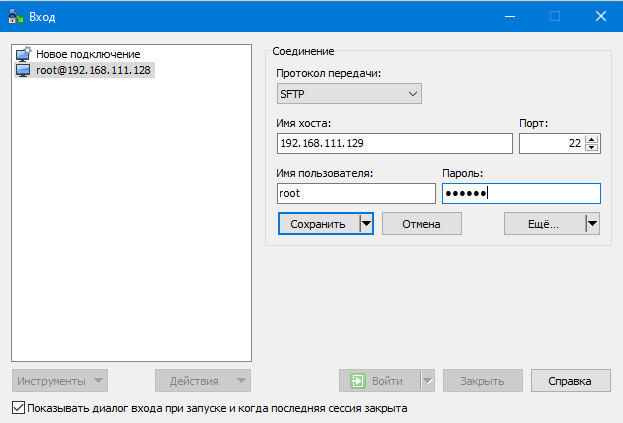Open the Сохранить button dropdown arrow

(x=367, y=224)
